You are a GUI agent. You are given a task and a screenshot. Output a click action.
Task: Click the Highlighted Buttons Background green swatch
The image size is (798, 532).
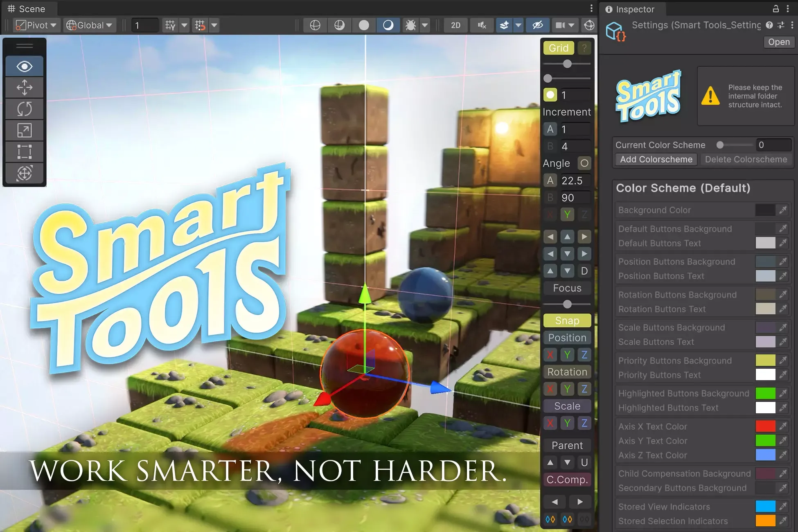coord(765,393)
